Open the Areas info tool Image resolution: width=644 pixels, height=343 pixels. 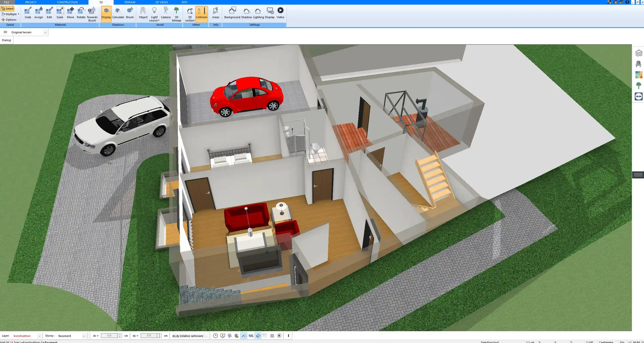point(215,13)
